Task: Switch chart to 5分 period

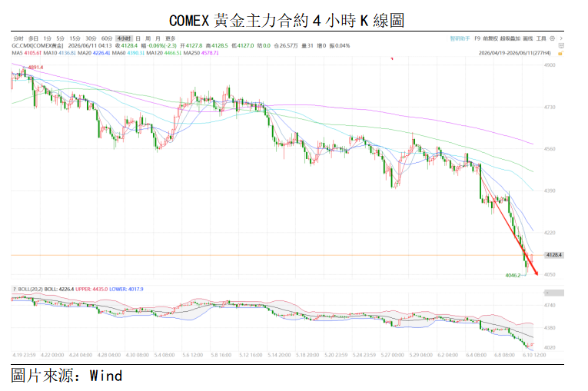Action: point(61,38)
